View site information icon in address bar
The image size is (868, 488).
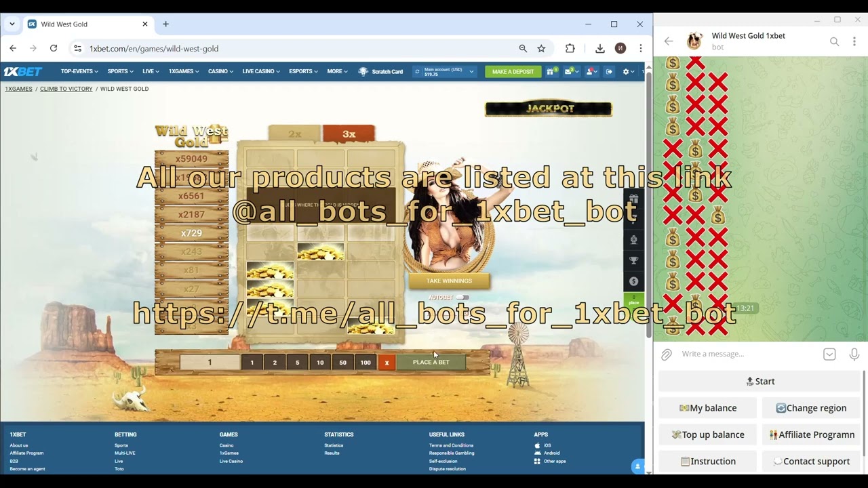click(77, 48)
